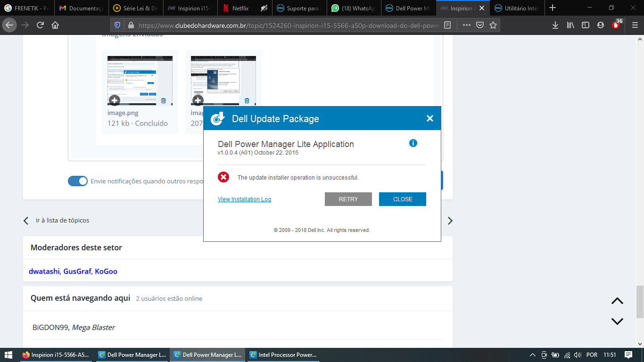Go back to the previous page
The image size is (644, 362).
(10, 25)
